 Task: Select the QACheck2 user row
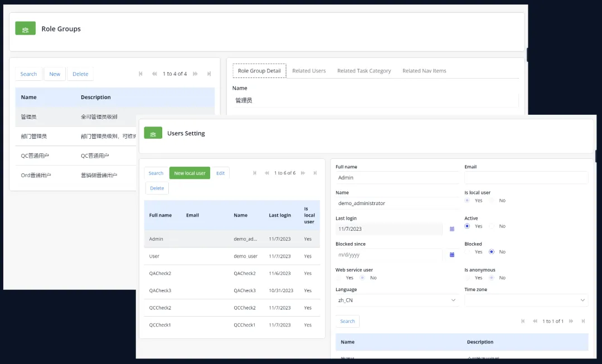[232, 273]
